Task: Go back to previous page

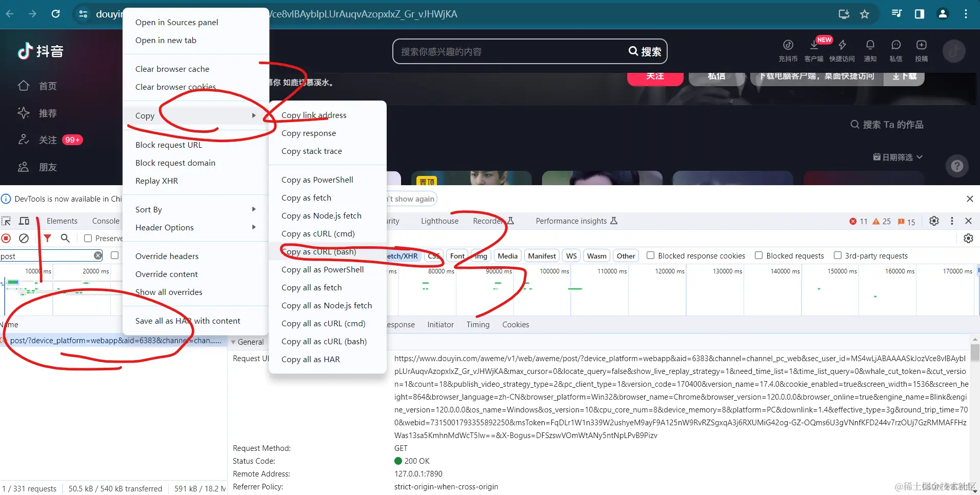Action: tap(9, 14)
